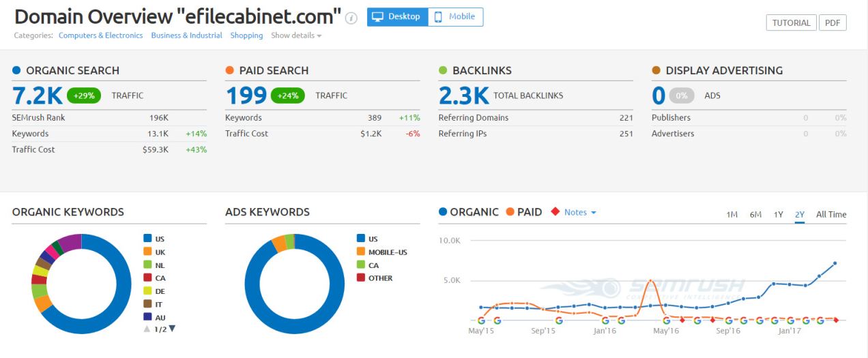Click the Google update marker above Jan'16
This screenshot has width=868, height=358.
tap(605, 320)
